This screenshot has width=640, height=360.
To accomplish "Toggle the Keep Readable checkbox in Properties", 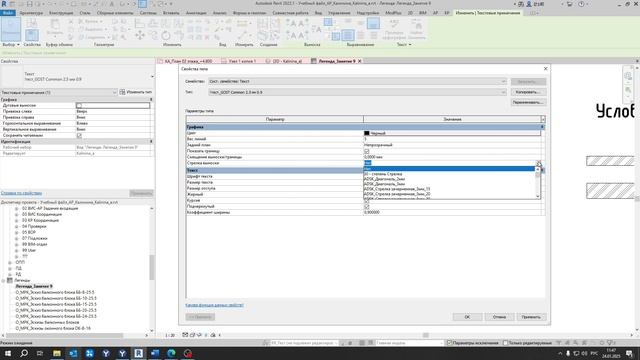I will 79,135.
